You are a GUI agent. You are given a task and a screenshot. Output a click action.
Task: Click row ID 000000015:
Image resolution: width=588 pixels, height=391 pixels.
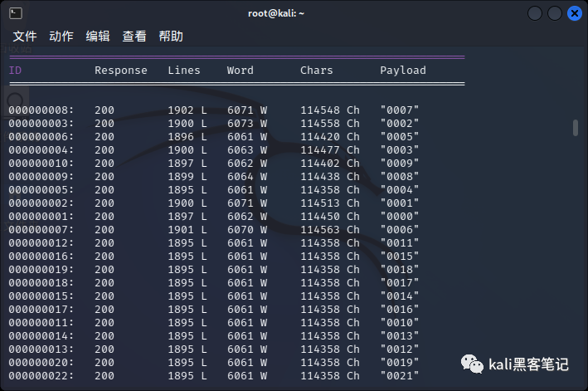click(41, 296)
